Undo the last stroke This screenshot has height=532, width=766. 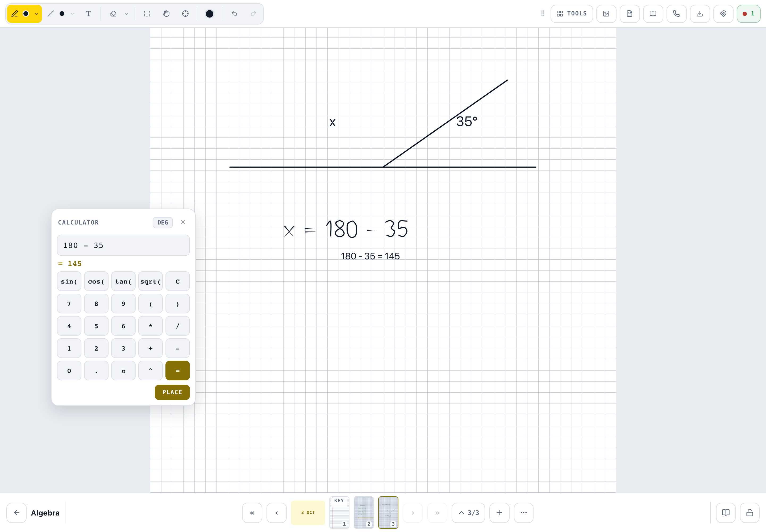234,14
